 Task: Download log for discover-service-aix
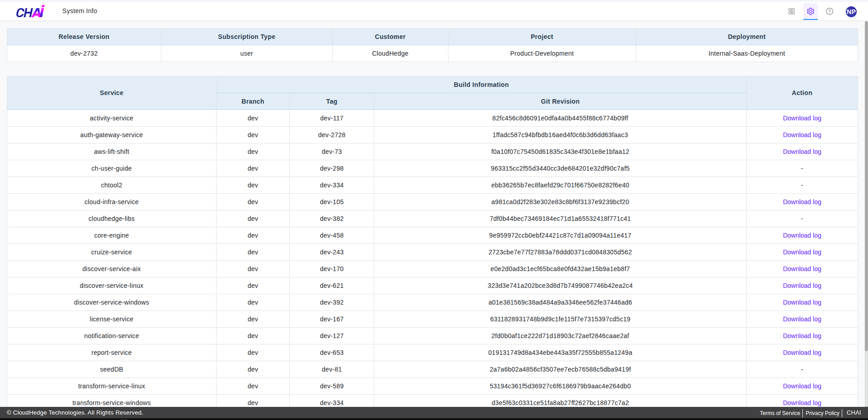pyautogui.click(x=802, y=269)
